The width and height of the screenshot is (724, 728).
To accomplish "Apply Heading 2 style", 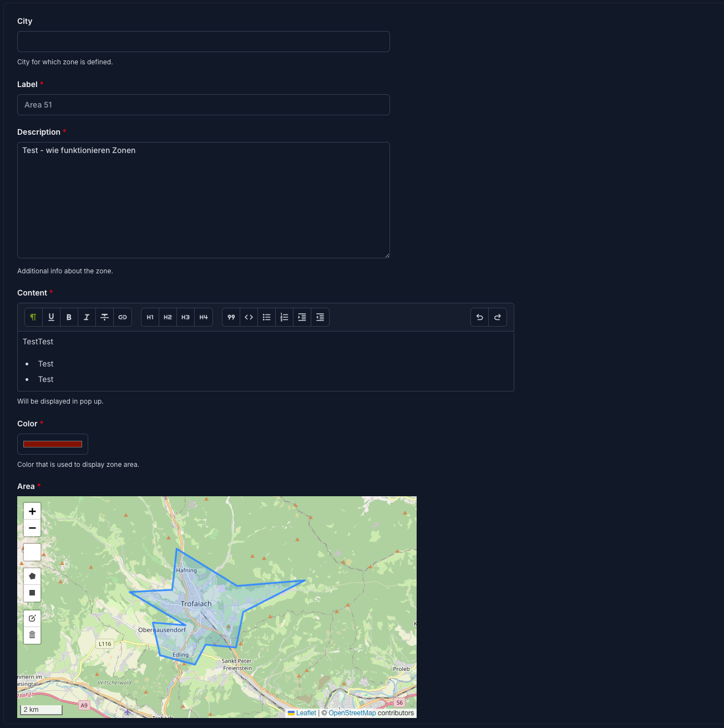I will [x=168, y=317].
